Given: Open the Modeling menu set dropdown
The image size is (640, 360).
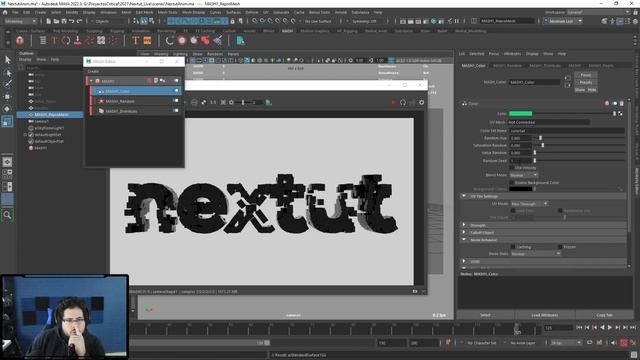Looking at the screenshot, I should pos(20,21).
